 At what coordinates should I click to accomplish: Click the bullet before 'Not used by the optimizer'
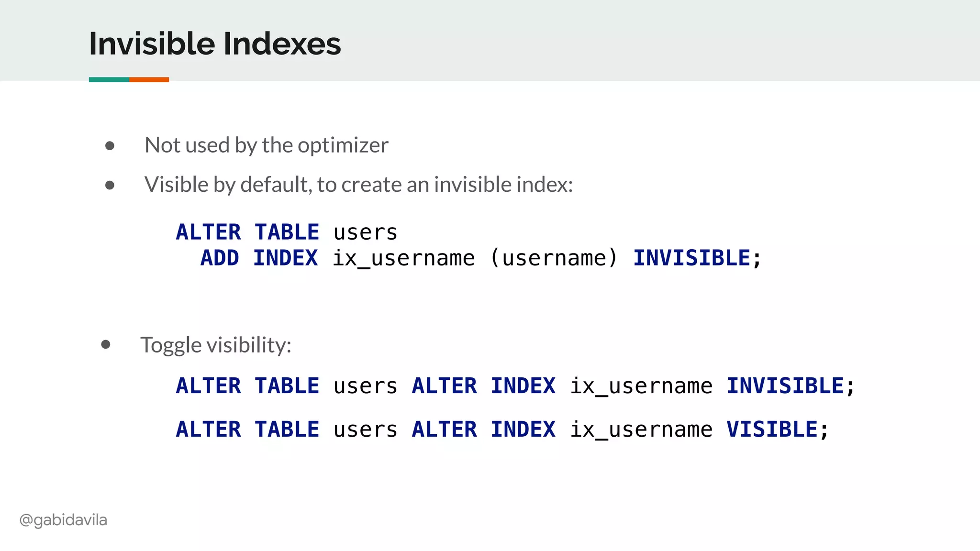pyautogui.click(x=110, y=145)
